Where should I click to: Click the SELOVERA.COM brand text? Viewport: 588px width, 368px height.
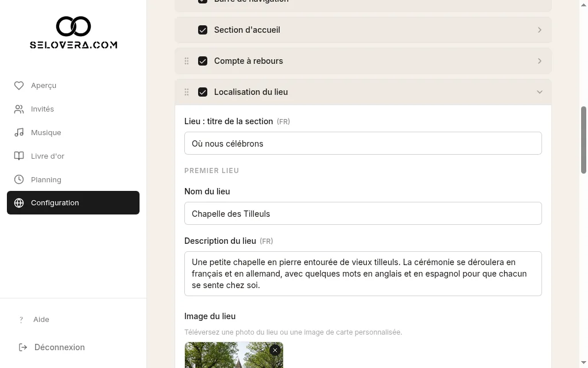pyautogui.click(x=73, y=45)
